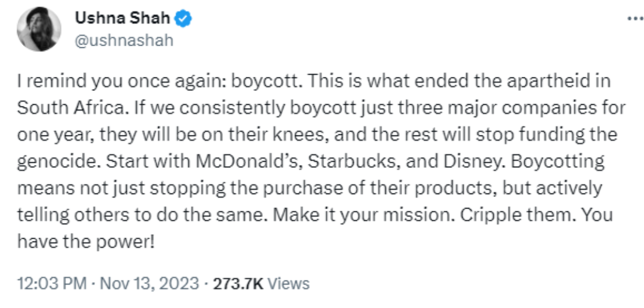Click the blue verified checkmark badge
Screen dimensions: 644x308
click(x=185, y=19)
